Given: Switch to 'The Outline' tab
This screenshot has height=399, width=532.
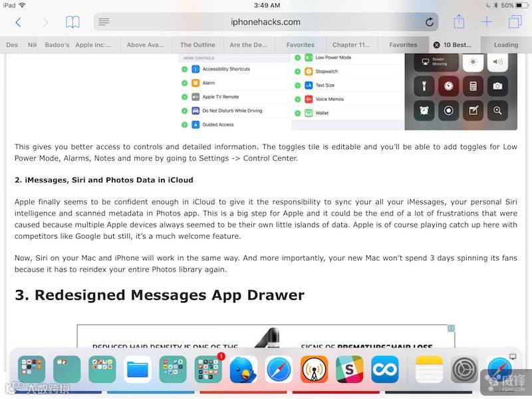Looking at the screenshot, I should point(198,45).
